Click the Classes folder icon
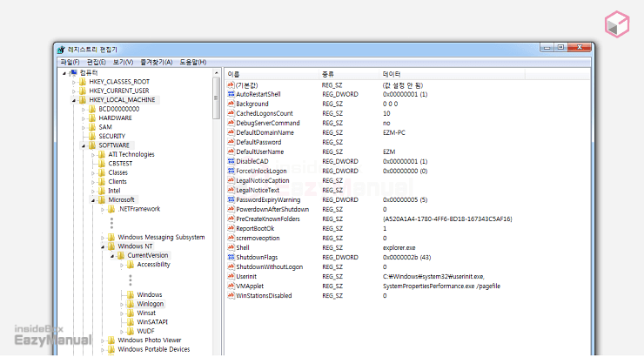644x357 pixels. pos(102,172)
